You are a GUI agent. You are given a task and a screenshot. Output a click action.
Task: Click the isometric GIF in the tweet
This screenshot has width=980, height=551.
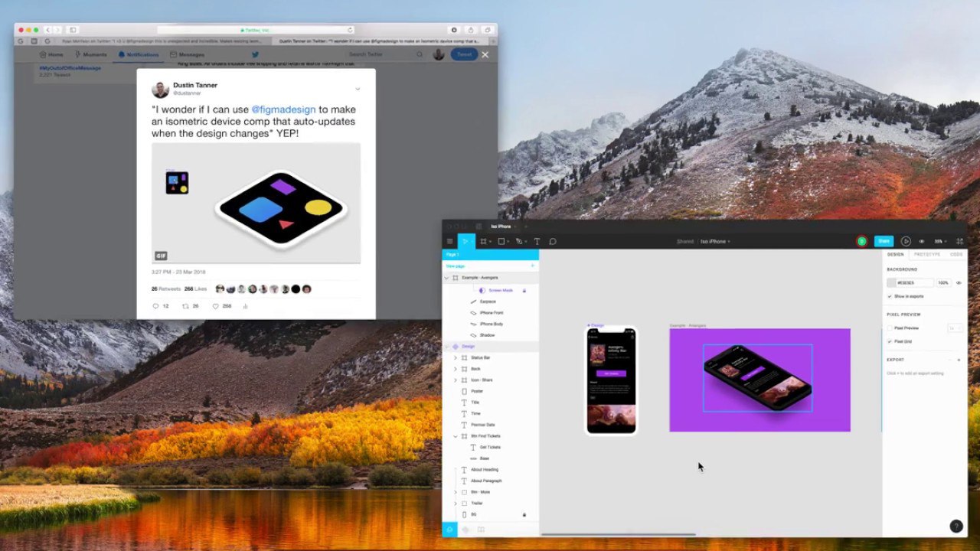click(256, 203)
